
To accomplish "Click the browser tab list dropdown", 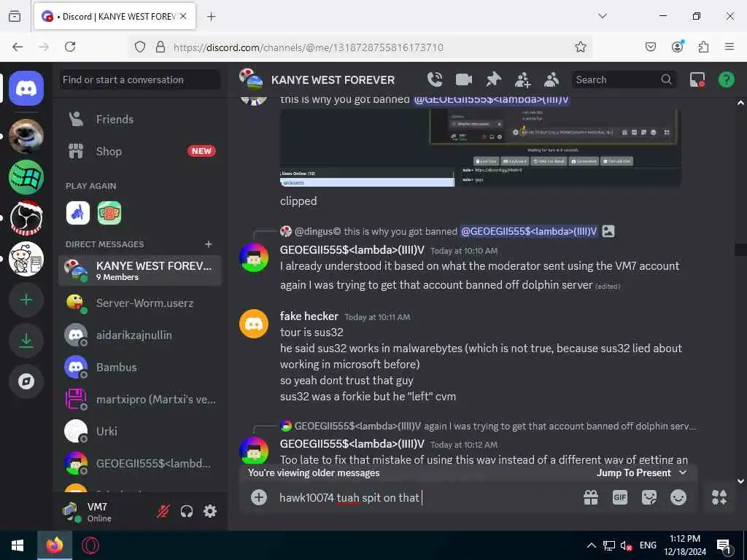I will (x=603, y=16).
